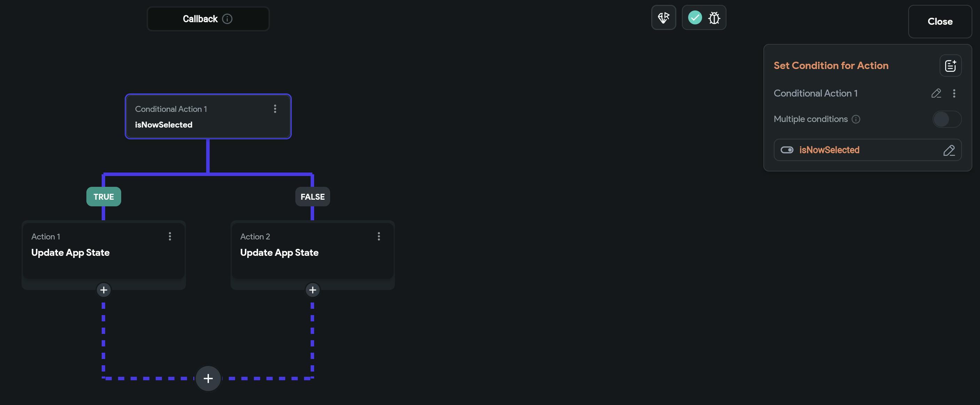
Task: Click the Callback info icon
Action: click(227, 19)
